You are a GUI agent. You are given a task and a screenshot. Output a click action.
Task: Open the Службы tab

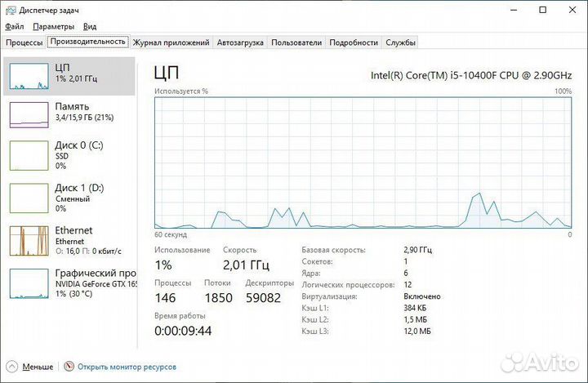400,42
